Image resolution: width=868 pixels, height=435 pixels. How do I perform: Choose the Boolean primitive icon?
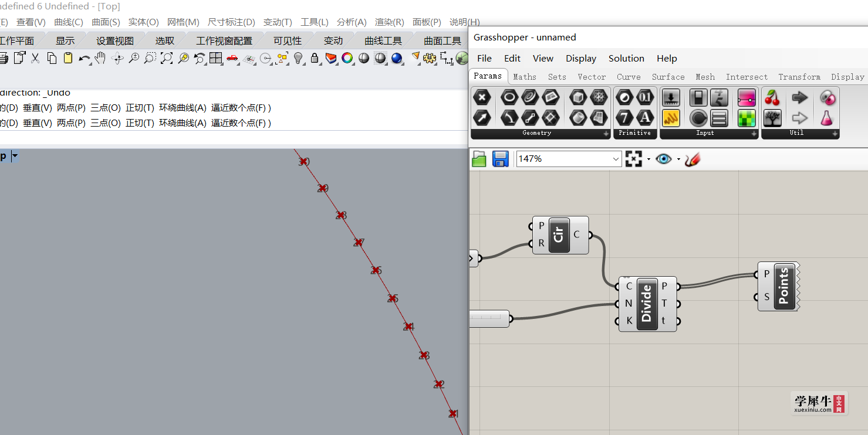point(624,97)
